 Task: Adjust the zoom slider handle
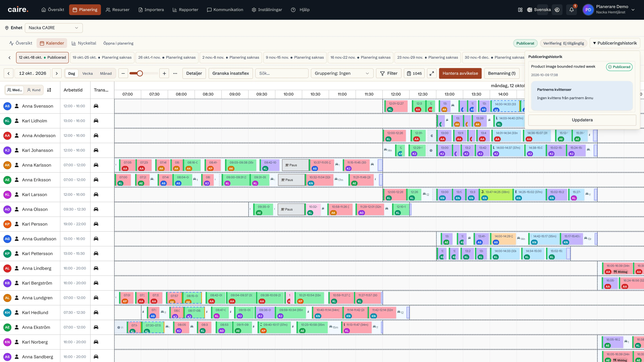tap(140, 73)
